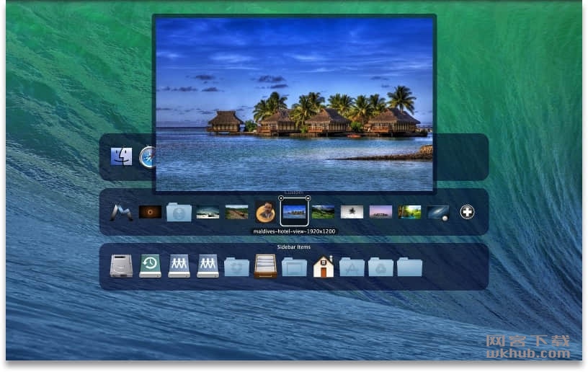Click the maldives-hotel-view-1920x1200 label

coord(295,231)
